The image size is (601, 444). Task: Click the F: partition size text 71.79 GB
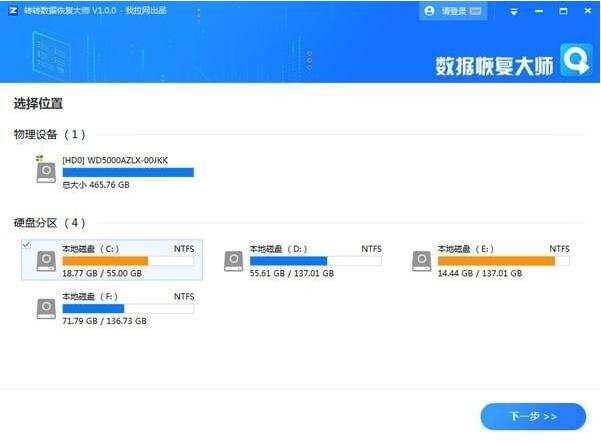click(80, 321)
